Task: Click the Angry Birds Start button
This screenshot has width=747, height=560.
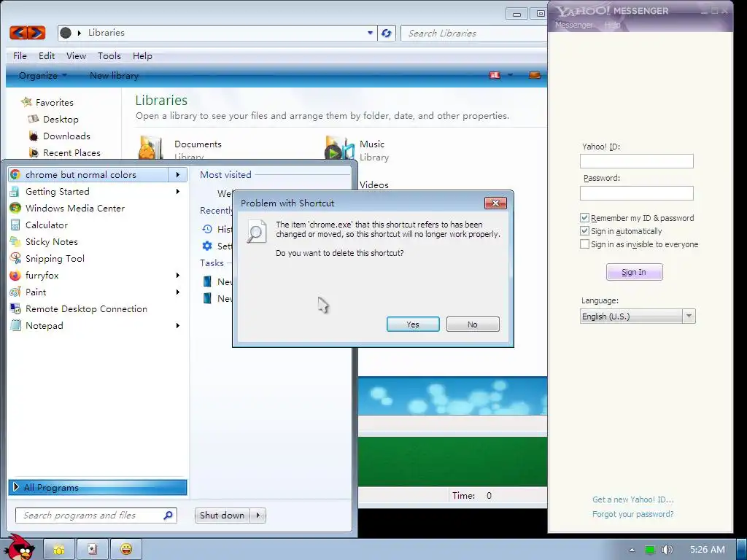Action: click(x=19, y=548)
